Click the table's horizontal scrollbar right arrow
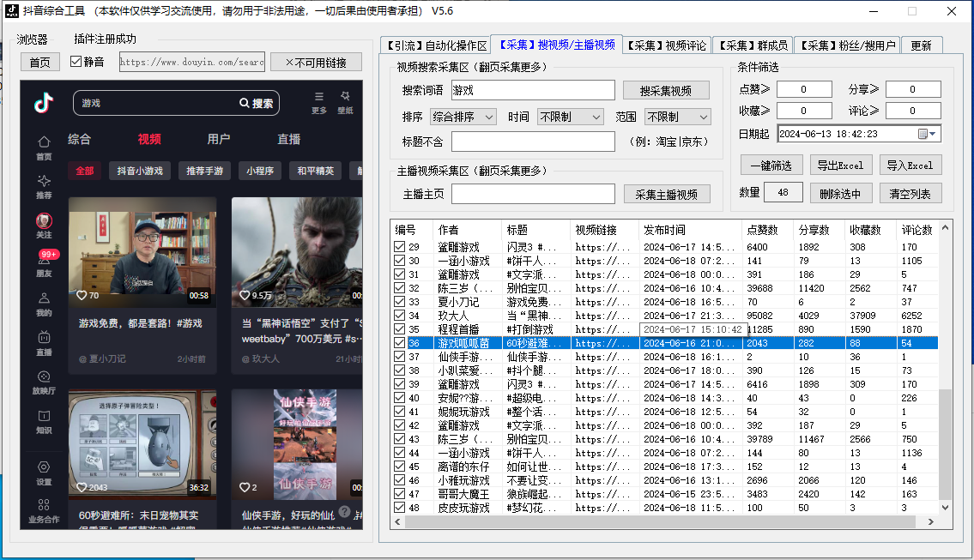The image size is (974, 560). (930, 522)
